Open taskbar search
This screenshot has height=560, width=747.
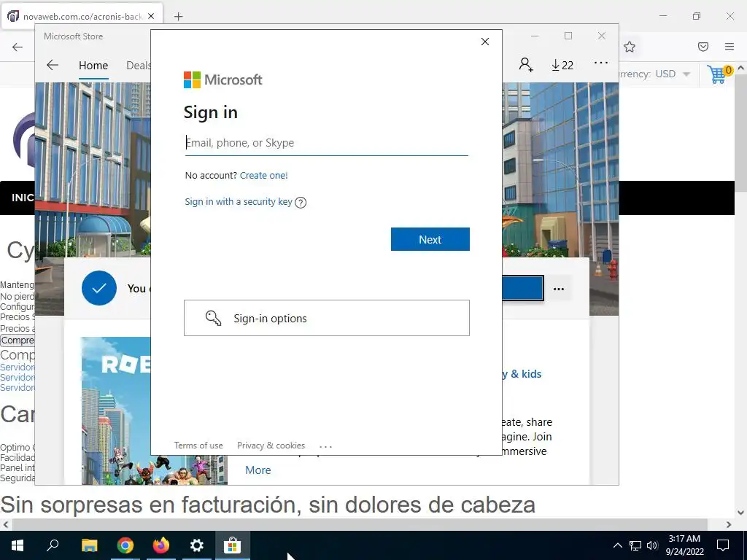point(53,545)
